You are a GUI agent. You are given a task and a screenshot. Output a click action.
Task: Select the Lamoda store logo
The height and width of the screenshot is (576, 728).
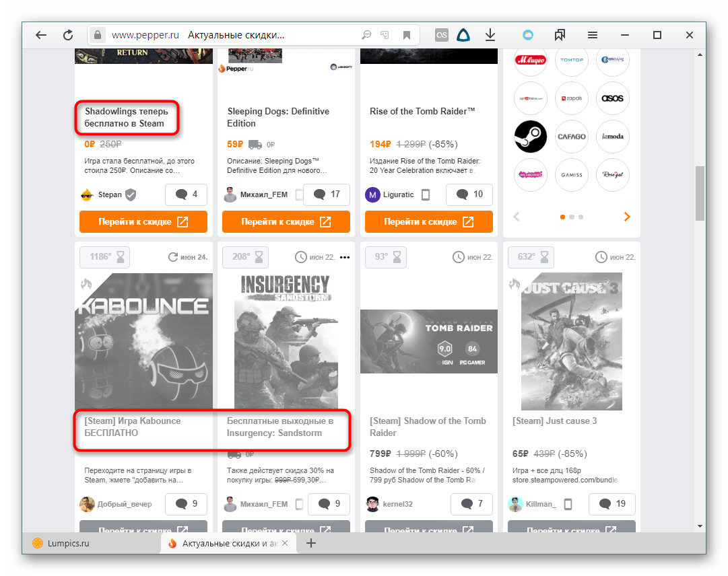click(x=612, y=137)
